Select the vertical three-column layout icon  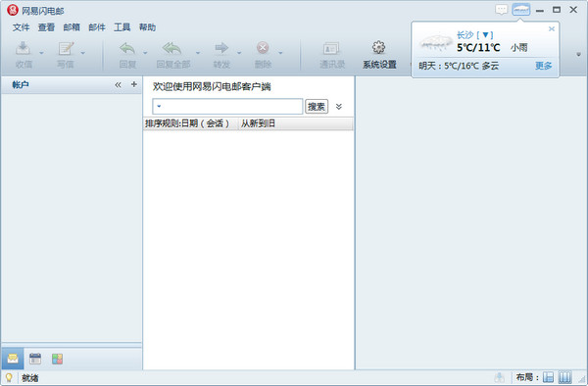[x=564, y=377]
